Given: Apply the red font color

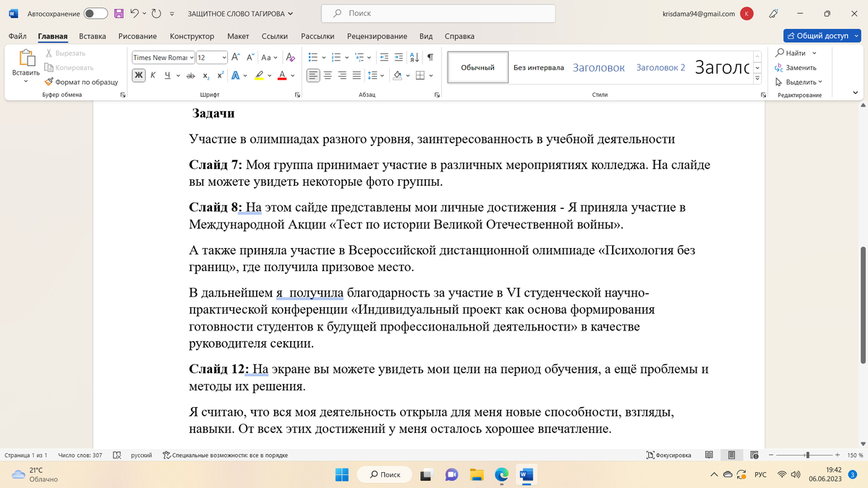Looking at the screenshot, I should tap(283, 75).
